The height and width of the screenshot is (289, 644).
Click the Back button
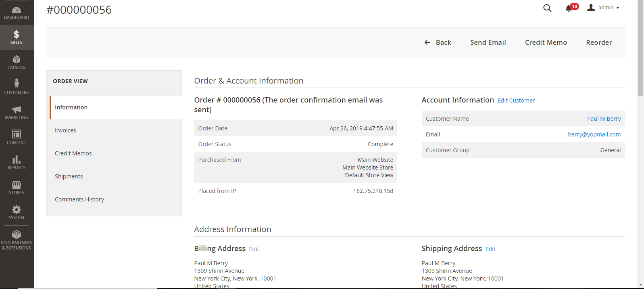(438, 42)
